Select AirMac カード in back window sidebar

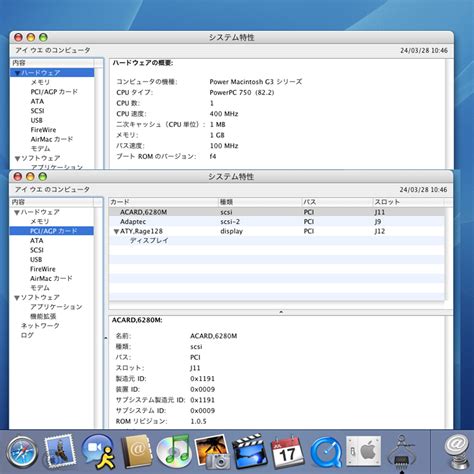pyautogui.click(x=52, y=139)
